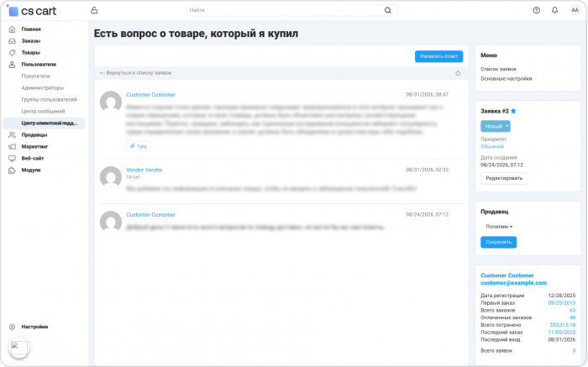Click the Веб-сайт monitor icon

coord(12,158)
